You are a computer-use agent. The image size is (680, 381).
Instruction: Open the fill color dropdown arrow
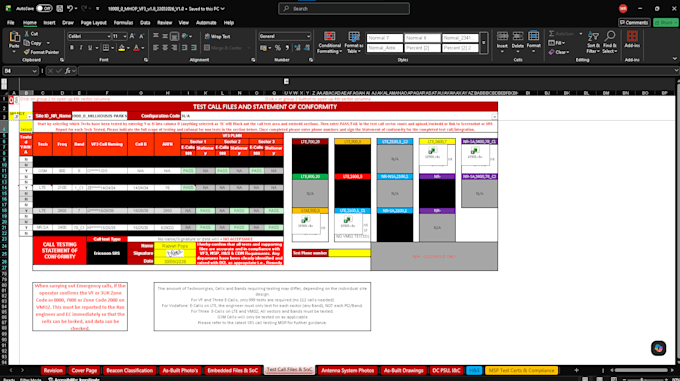128,48
